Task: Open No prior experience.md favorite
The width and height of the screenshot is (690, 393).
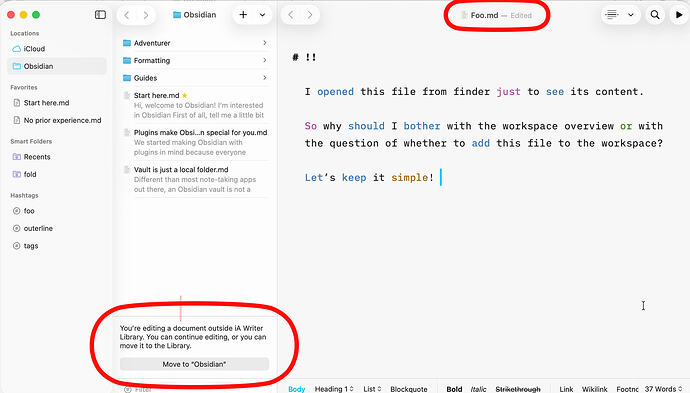Action: coord(56,120)
